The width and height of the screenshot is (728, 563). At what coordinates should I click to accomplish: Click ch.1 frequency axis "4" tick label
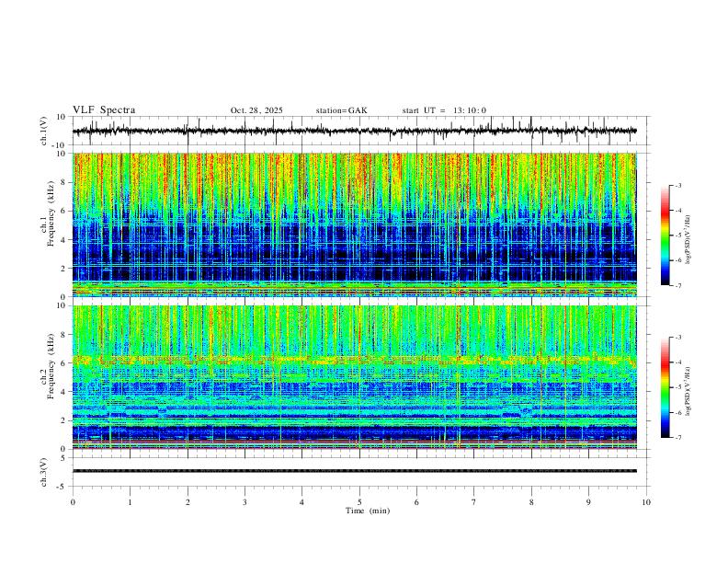[x=63, y=240]
